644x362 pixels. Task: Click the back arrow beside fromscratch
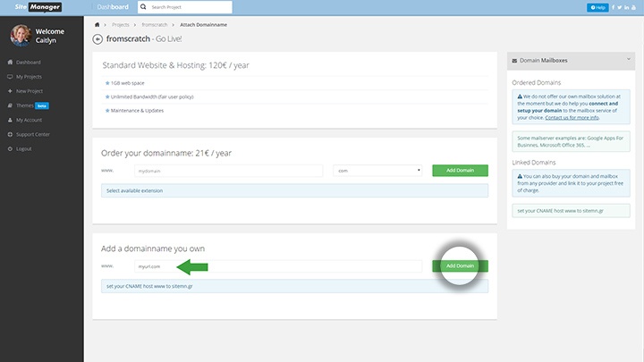[97, 39]
